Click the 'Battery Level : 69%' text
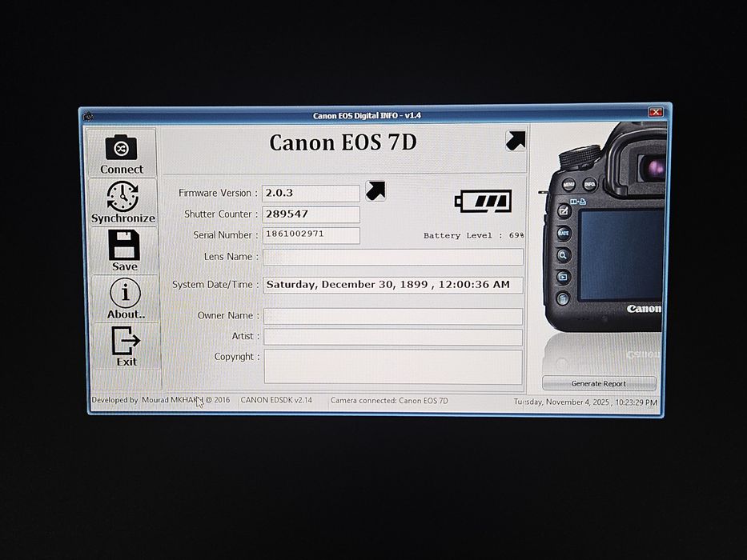The image size is (747, 560). tap(474, 236)
